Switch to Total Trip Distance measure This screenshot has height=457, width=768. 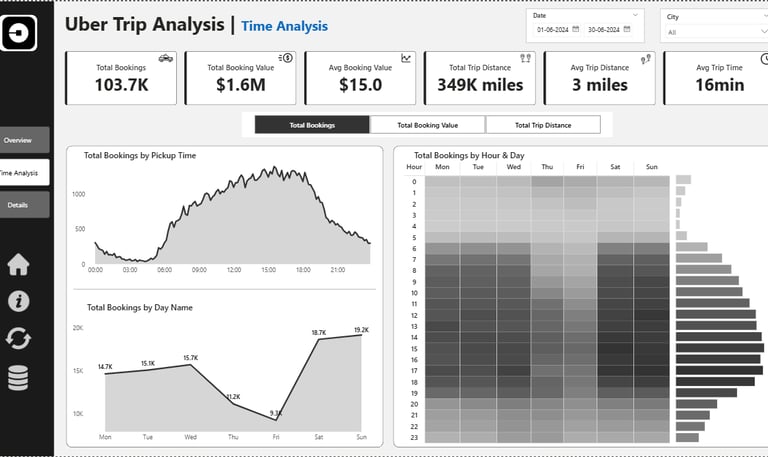543,125
